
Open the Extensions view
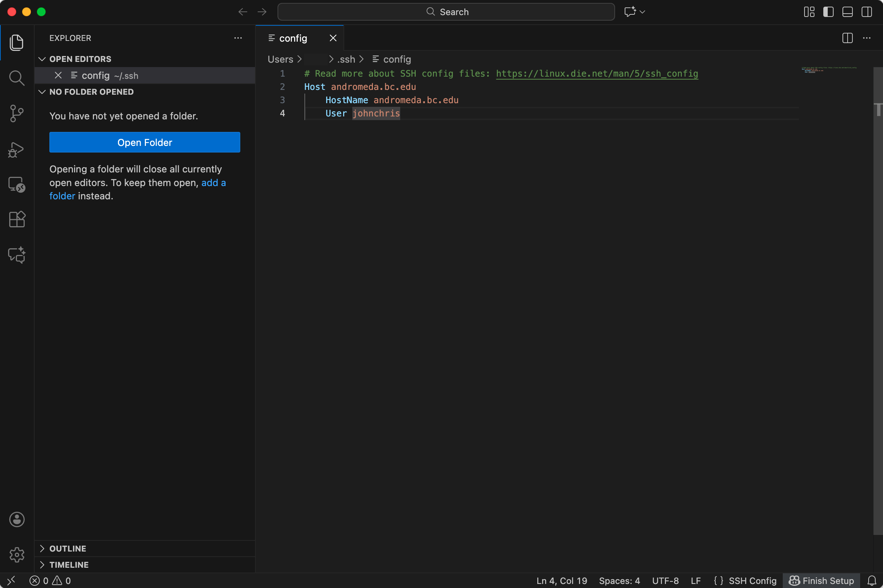(x=17, y=219)
